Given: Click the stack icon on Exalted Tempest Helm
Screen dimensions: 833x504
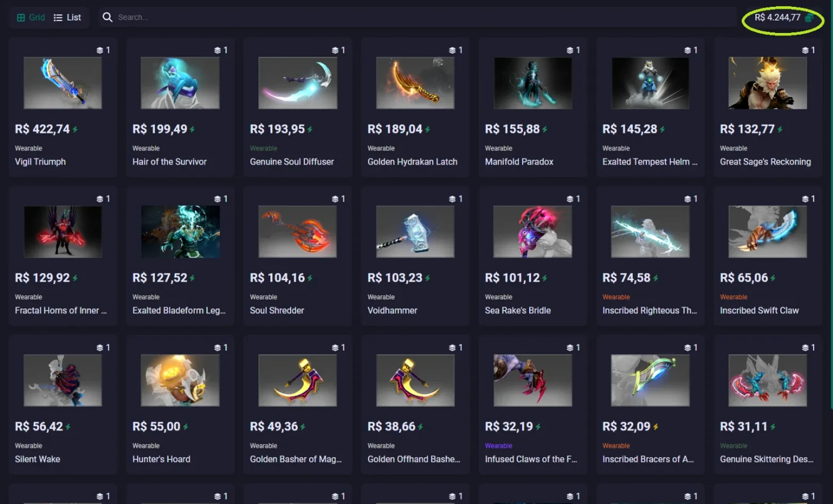Looking at the screenshot, I should pyautogui.click(x=688, y=50).
